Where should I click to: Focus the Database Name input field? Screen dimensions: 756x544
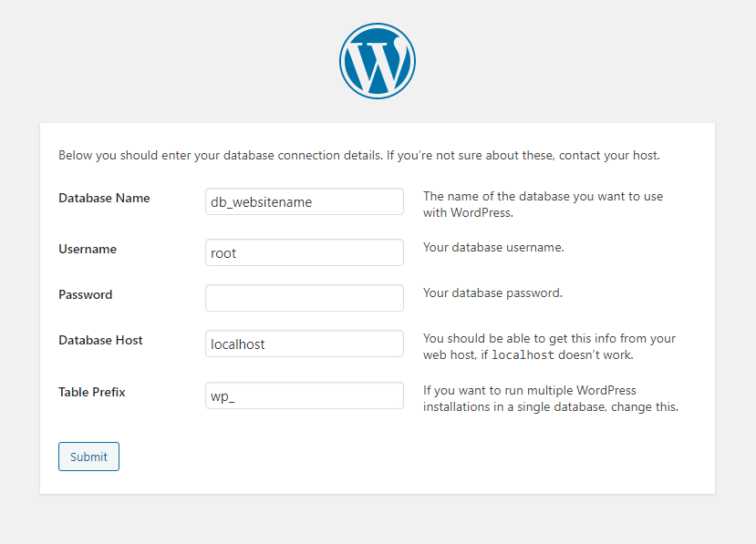[305, 201]
